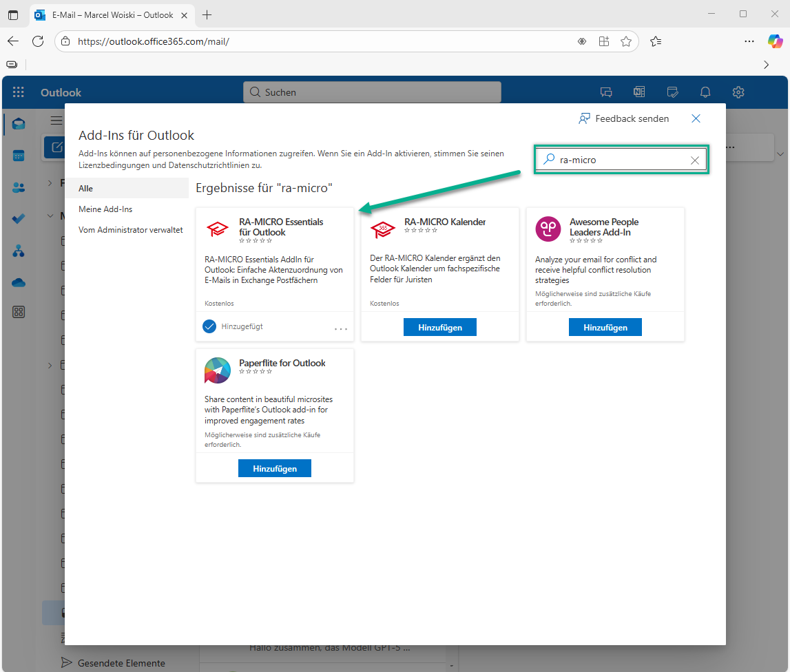Open Awesome People Leaders Add-In title
790x672 pixels.
click(603, 227)
